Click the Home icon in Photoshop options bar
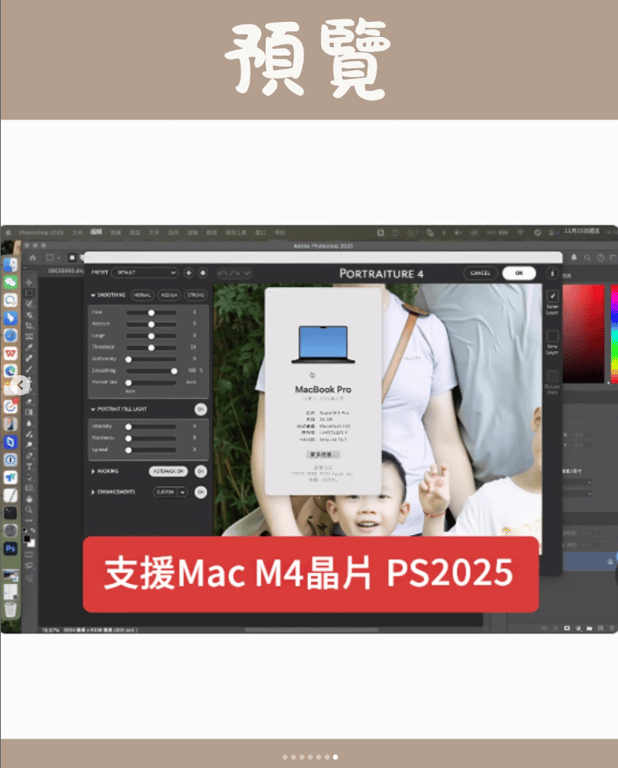This screenshot has width=618, height=768. point(33,257)
